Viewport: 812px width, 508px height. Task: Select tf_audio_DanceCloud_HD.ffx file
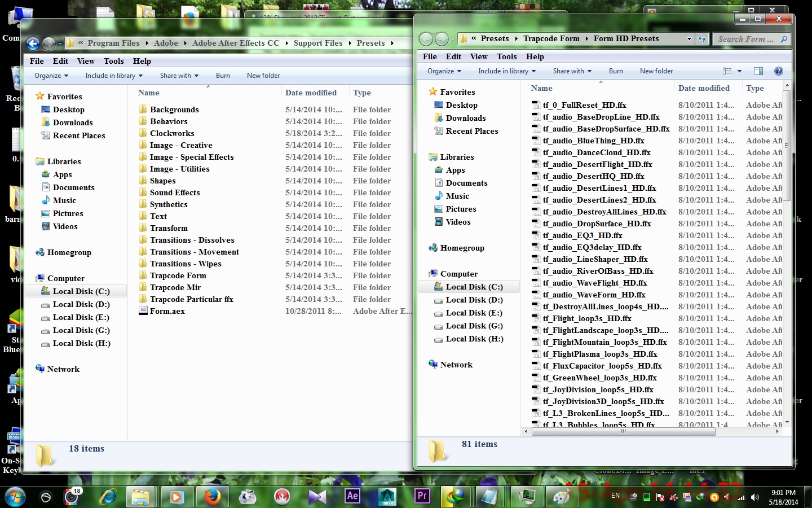[597, 152]
